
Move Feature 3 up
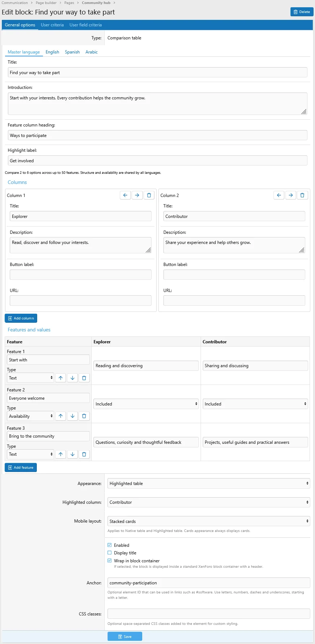click(61, 454)
